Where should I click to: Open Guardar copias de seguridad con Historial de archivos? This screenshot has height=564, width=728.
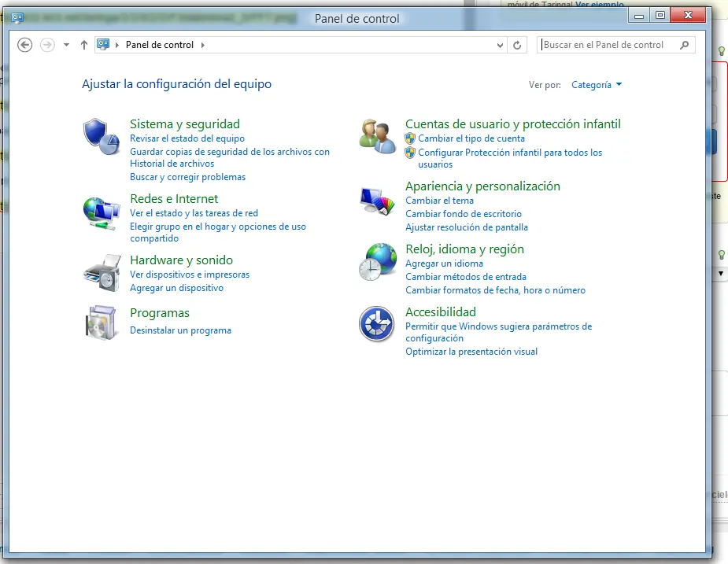230,157
